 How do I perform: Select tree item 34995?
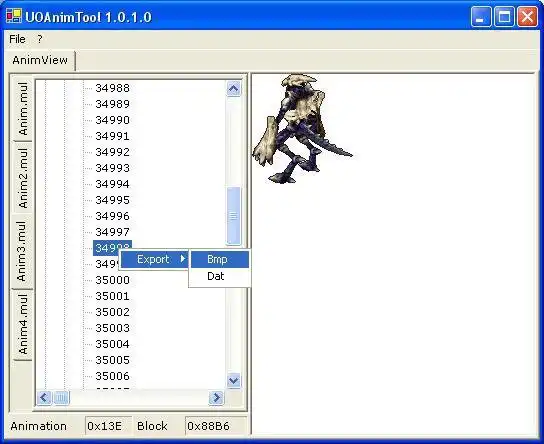[x=112, y=200]
